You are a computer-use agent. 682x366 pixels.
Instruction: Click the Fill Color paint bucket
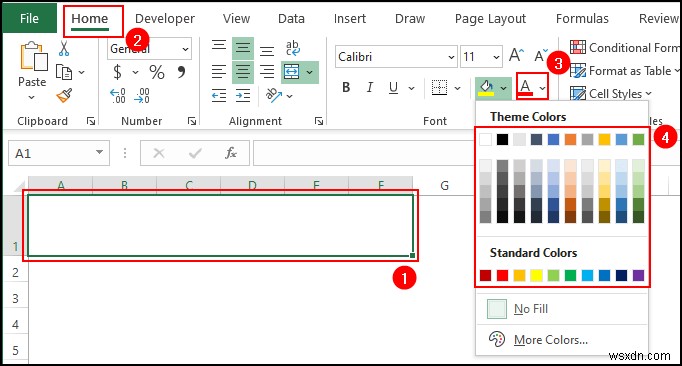click(x=486, y=88)
